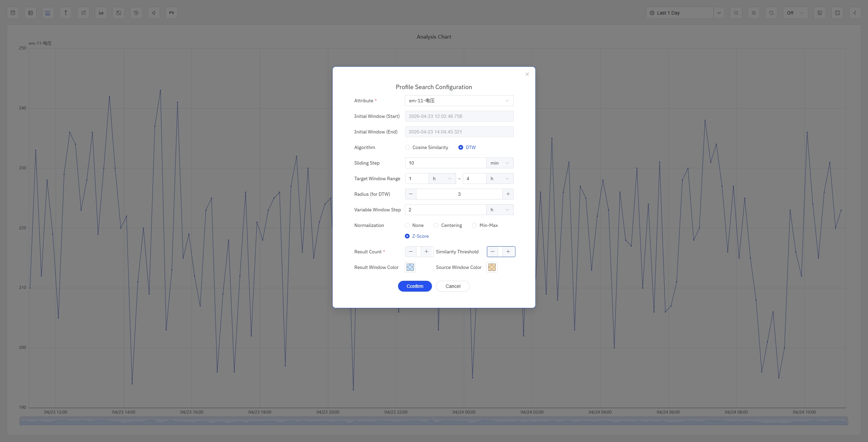868x442 pixels.
Task: Switch to table view in the toolbar
Action: 31,13
